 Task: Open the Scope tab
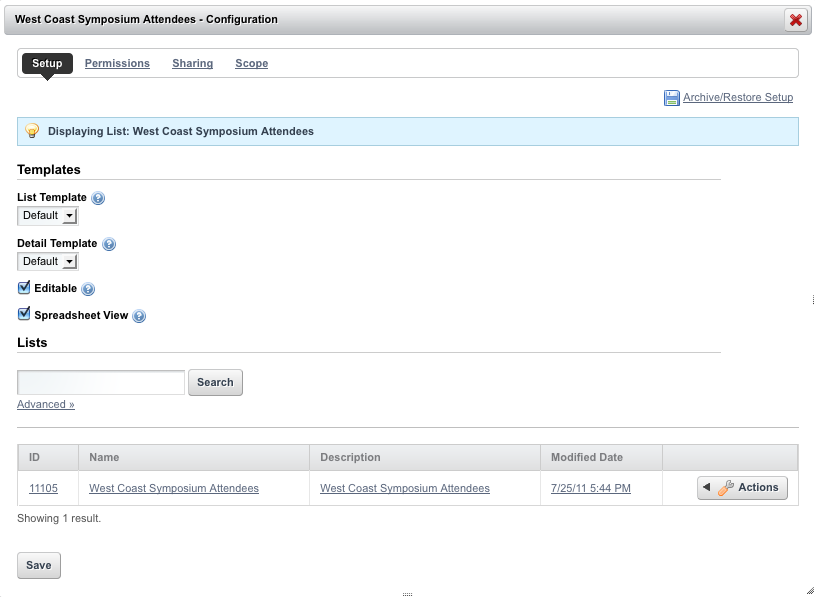(252, 63)
